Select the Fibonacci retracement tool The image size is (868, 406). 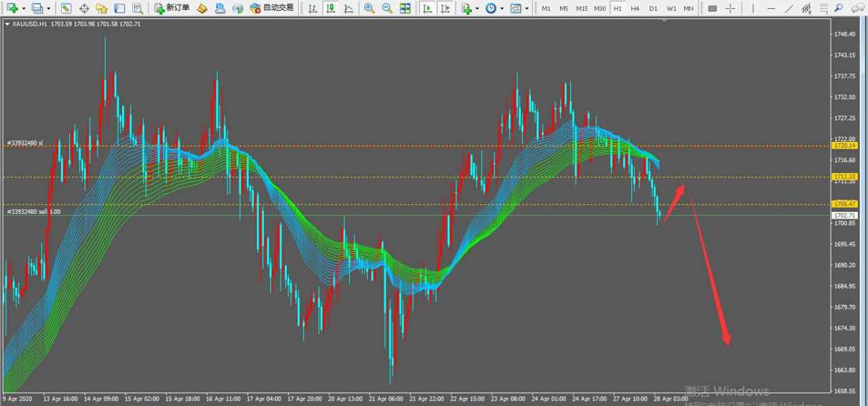click(823, 8)
